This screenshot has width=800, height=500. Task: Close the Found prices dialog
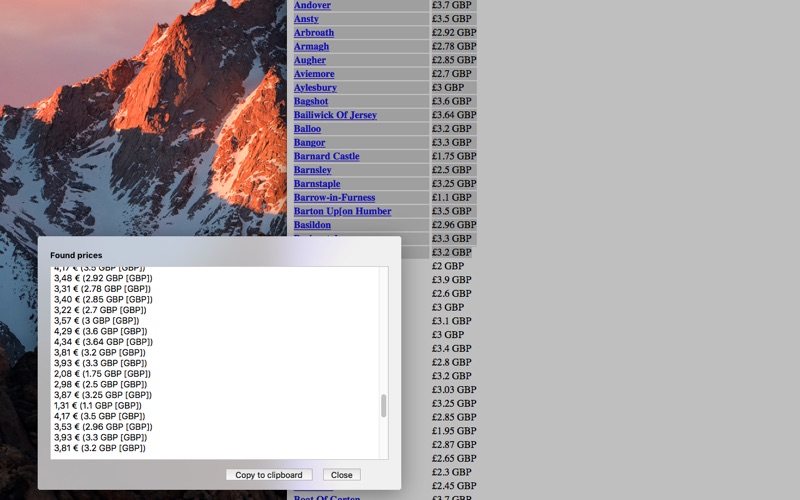pyautogui.click(x=341, y=474)
